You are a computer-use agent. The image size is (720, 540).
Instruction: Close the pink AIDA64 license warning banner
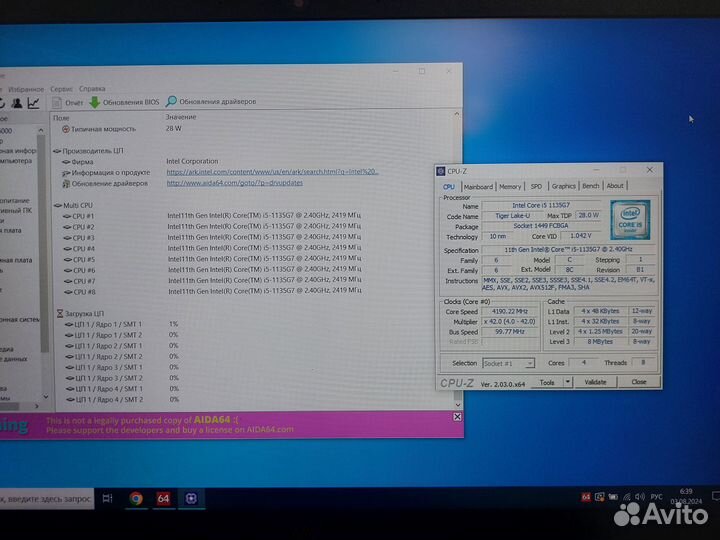click(x=457, y=417)
